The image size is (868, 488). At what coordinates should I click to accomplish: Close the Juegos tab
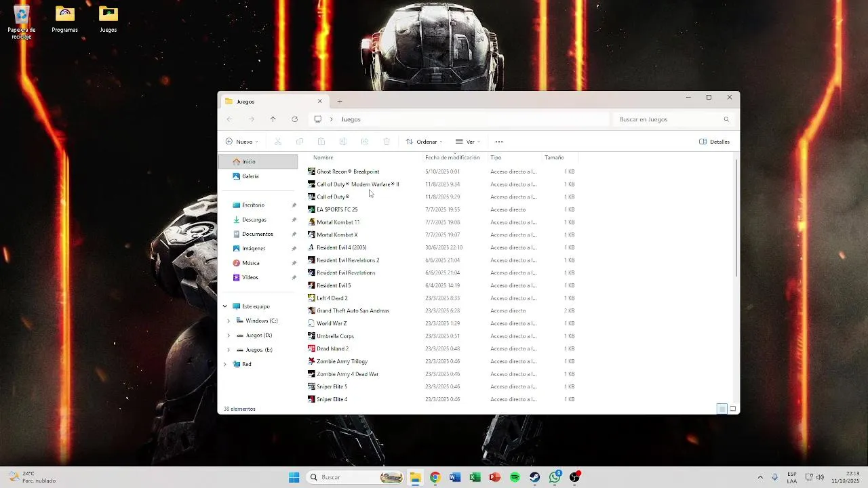[x=320, y=101]
